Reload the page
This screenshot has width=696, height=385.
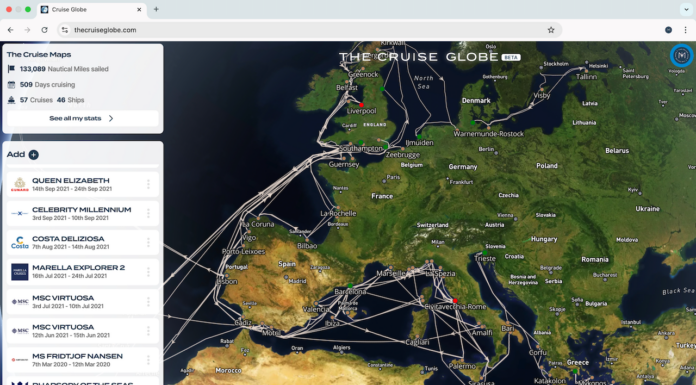click(x=44, y=30)
